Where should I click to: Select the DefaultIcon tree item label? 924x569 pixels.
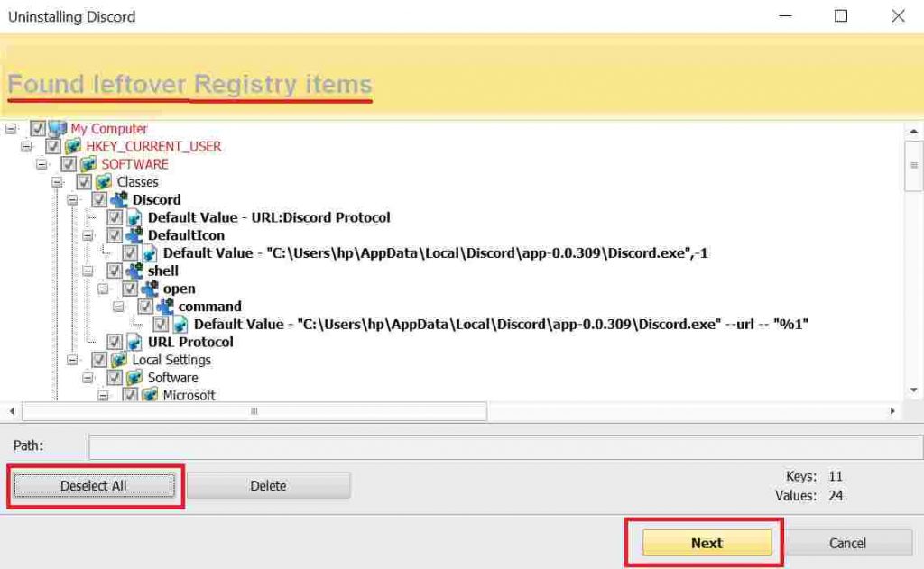[x=186, y=235]
